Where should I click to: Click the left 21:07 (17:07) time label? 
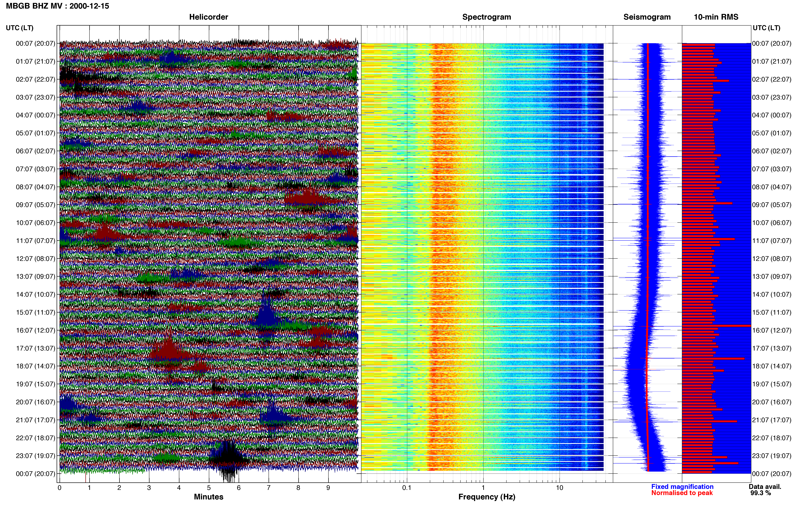pos(36,420)
